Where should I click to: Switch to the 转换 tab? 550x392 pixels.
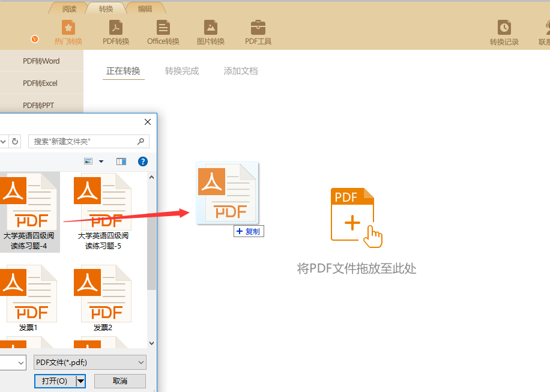click(106, 9)
